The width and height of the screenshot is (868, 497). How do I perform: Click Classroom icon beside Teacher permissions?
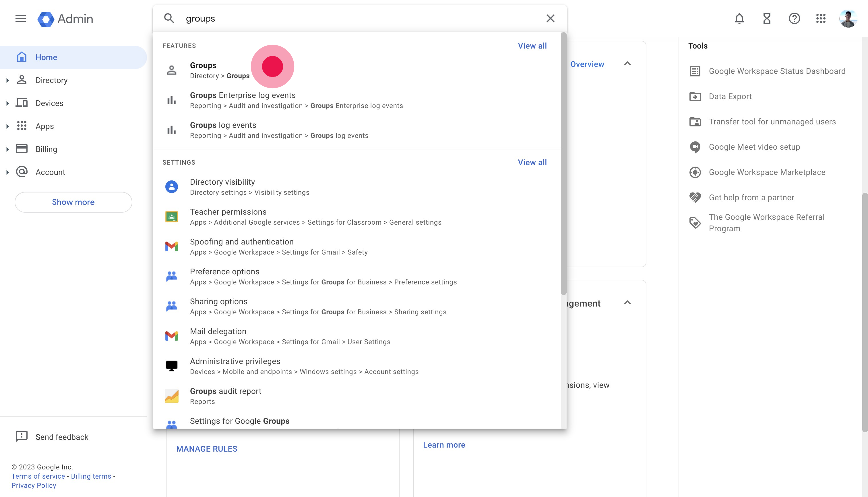(x=172, y=217)
